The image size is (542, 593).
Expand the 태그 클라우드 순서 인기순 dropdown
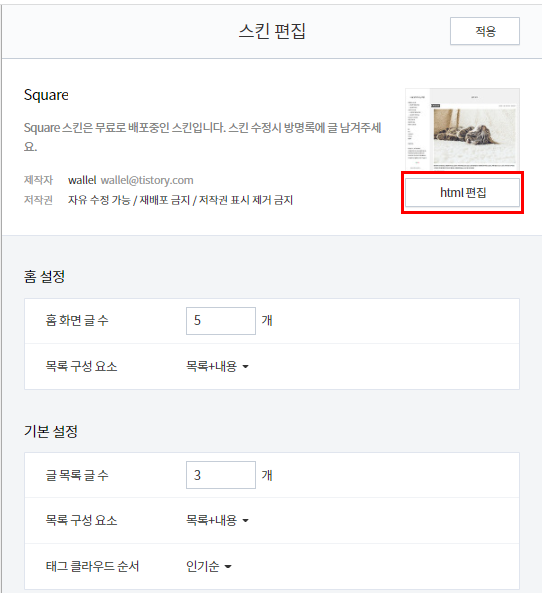208,566
